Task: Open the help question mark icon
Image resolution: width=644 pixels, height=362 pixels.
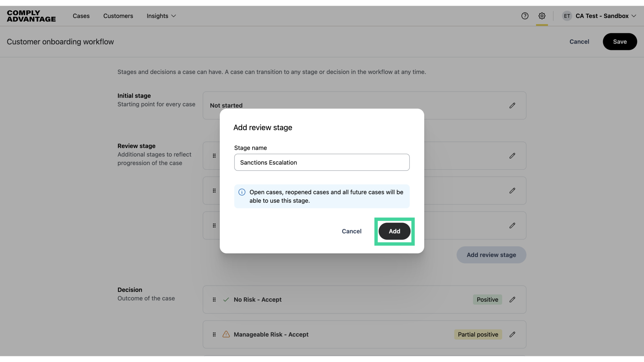Action: pyautogui.click(x=525, y=16)
